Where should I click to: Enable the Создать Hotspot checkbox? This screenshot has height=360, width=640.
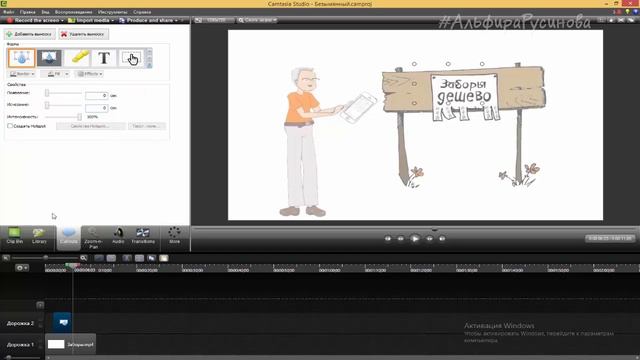10,126
